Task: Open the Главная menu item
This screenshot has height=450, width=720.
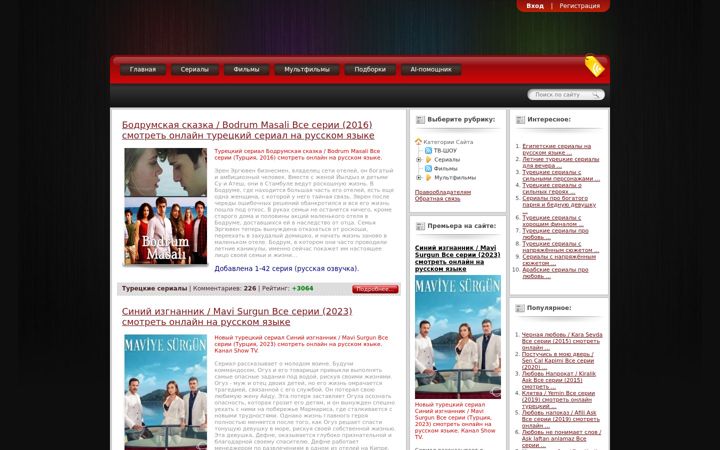Action: [x=143, y=70]
